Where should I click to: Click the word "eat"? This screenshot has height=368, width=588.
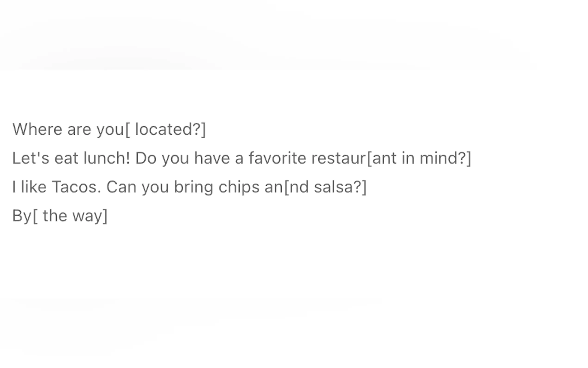click(66, 158)
